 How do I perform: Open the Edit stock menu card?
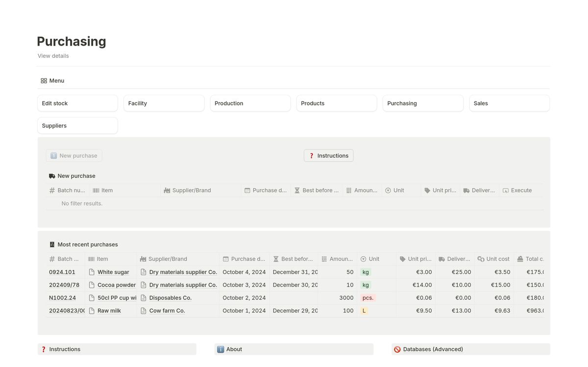[77, 103]
